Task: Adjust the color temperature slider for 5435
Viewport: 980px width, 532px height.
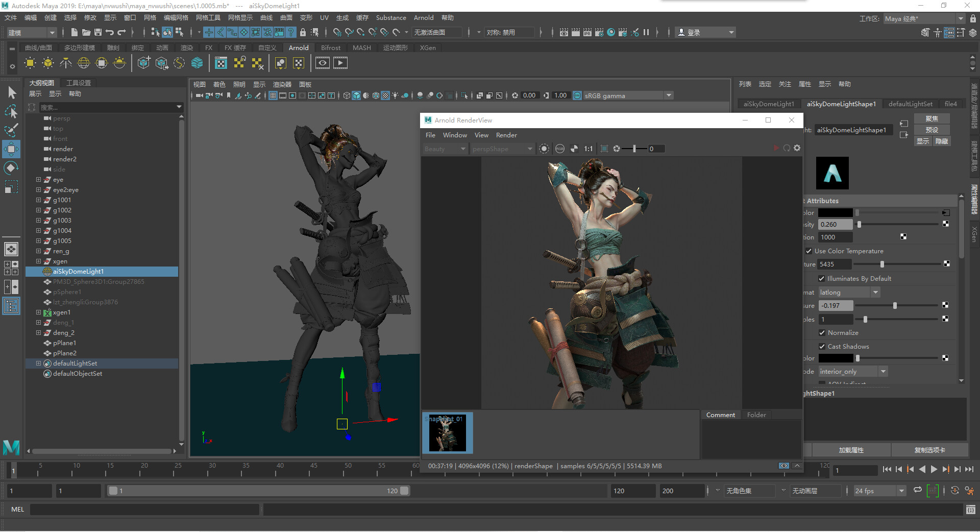Action: coord(882,264)
